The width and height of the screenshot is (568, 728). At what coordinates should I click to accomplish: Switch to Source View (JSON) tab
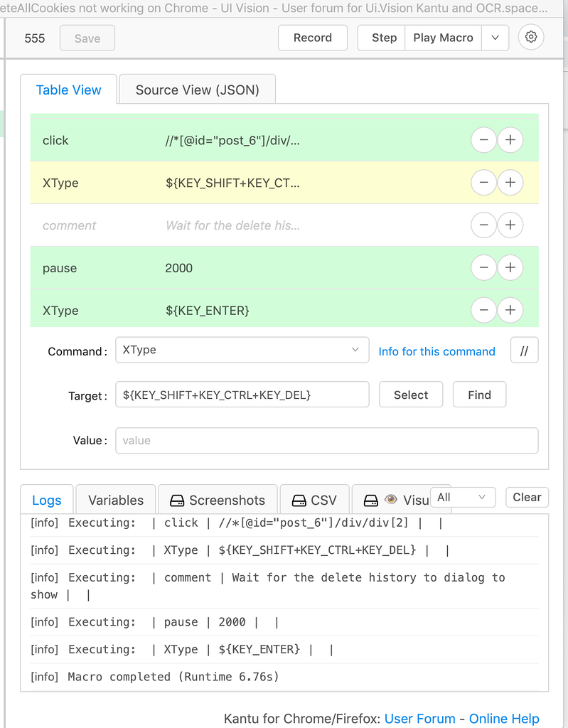click(197, 89)
